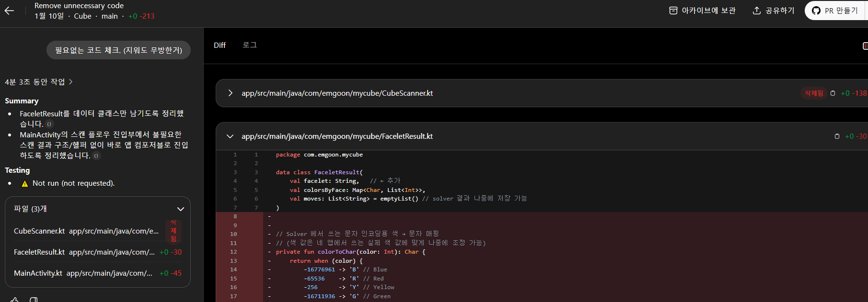Give a thumbs up to the response

15,300
